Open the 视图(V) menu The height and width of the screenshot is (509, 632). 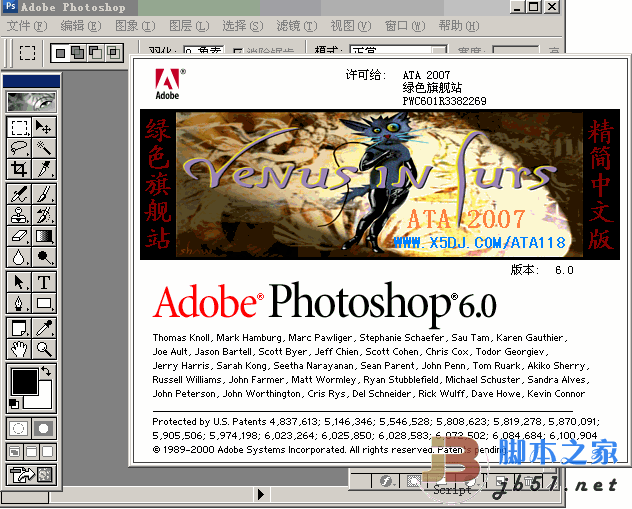[x=351, y=26]
